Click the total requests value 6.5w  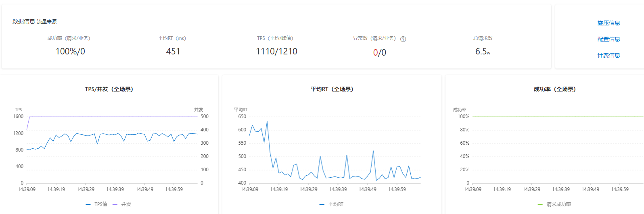483,52
